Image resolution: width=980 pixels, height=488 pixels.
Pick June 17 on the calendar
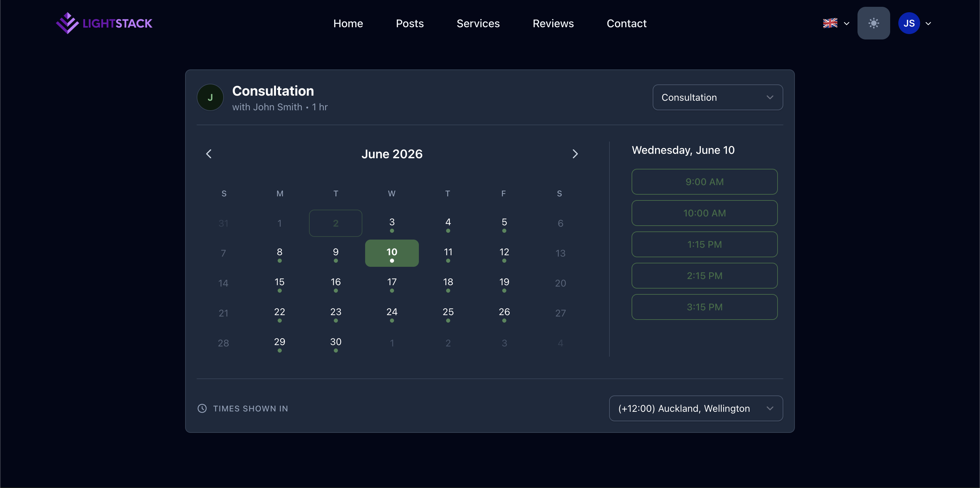[x=392, y=283]
